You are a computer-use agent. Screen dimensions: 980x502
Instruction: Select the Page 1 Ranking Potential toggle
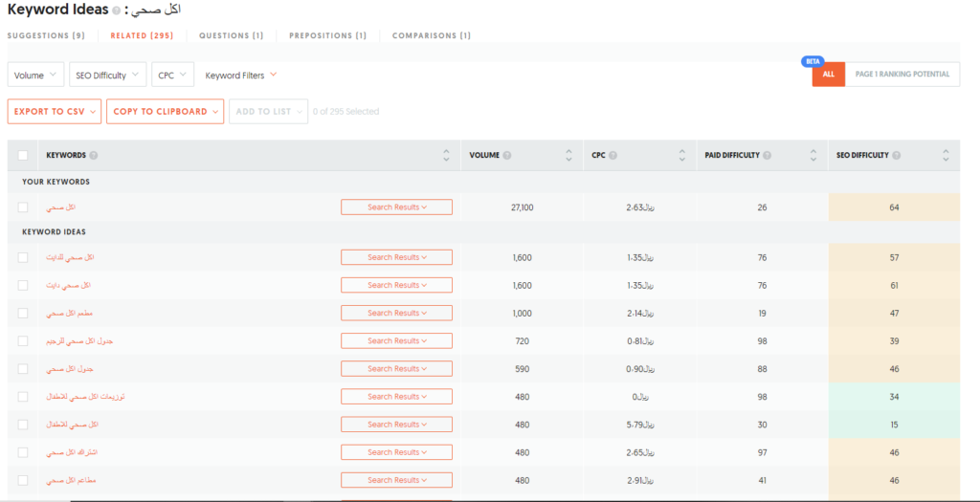[902, 75]
